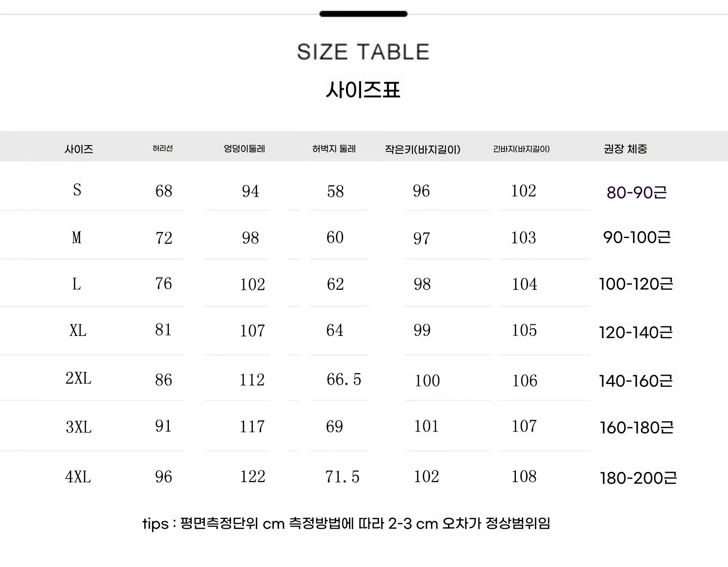Image resolution: width=728 pixels, height=567 pixels.
Task: Select the 작은키(바지길이) column header
Action: (x=422, y=150)
